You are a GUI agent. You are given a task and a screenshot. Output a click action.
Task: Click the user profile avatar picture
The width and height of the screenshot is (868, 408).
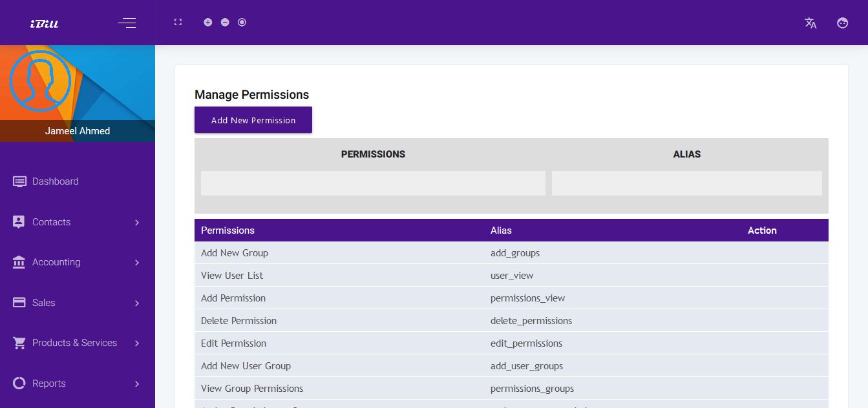(40, 81)
